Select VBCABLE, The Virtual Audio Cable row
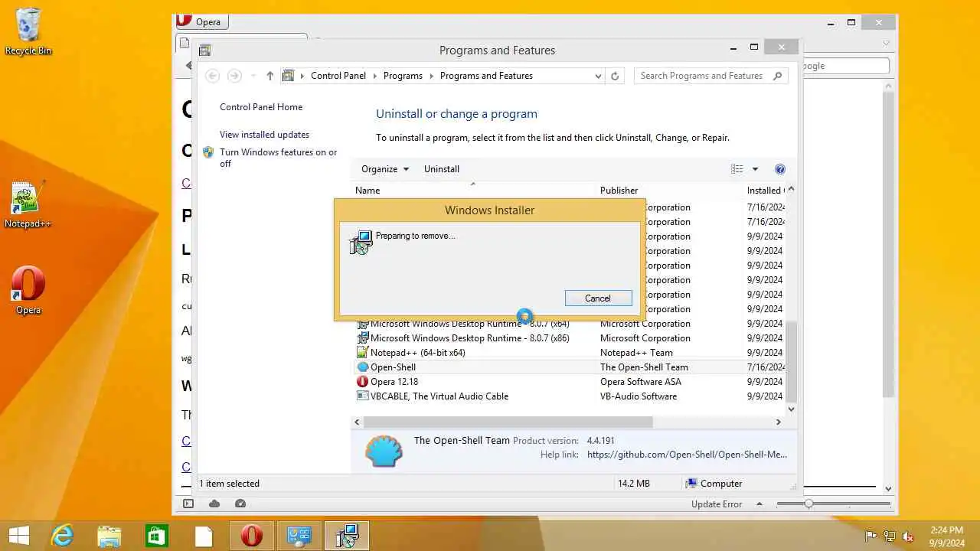Viewport: 980px width, 551px height. (570, 396)
